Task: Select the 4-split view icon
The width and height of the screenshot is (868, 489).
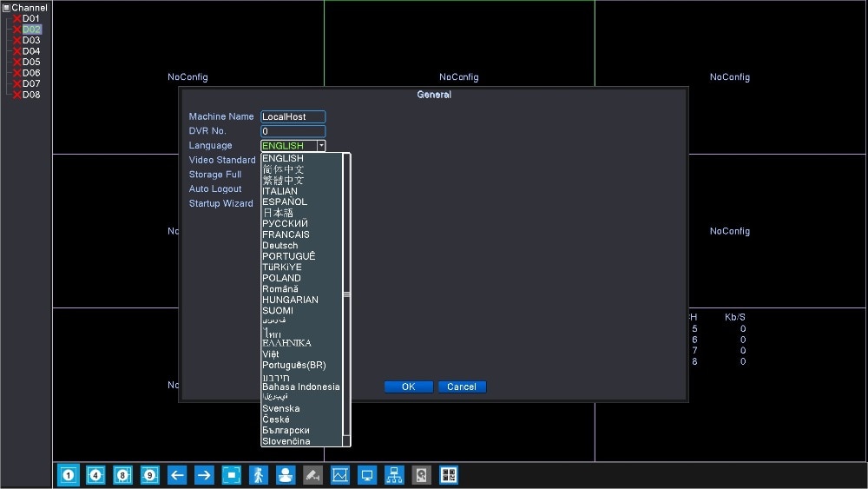Action: [x=95, y=475]
